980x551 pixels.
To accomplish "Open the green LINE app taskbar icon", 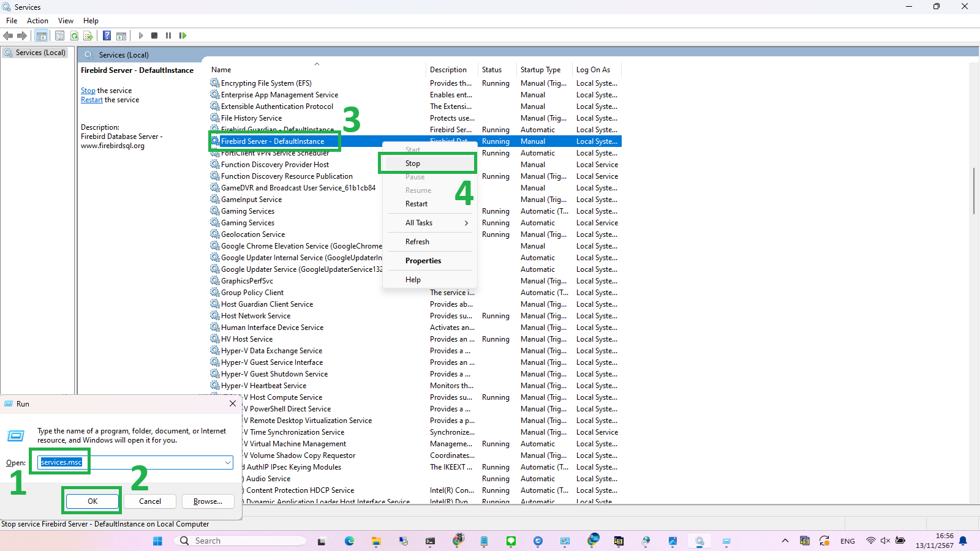I will (x=511, y=541).
